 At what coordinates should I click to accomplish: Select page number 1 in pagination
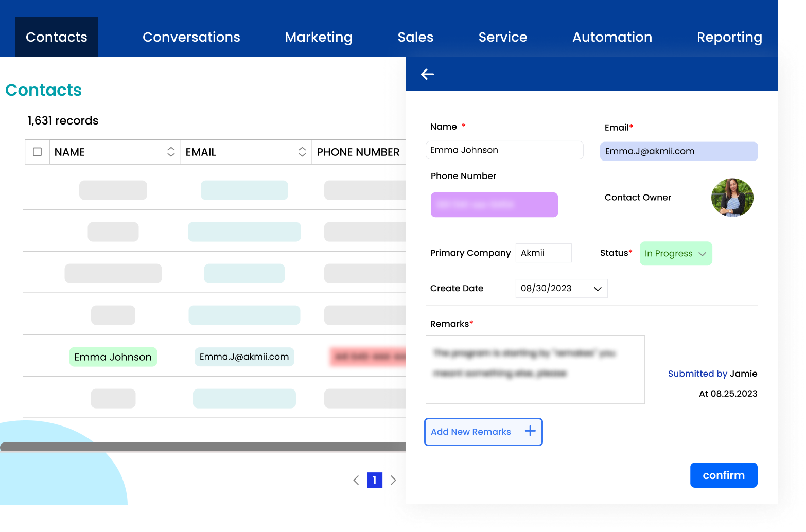[374, 480]
